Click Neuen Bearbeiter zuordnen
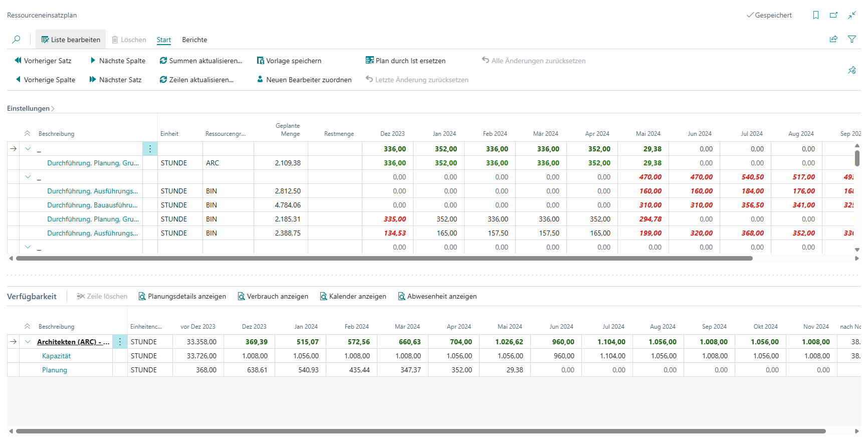The image size is (868, 447). pos(304,80)
